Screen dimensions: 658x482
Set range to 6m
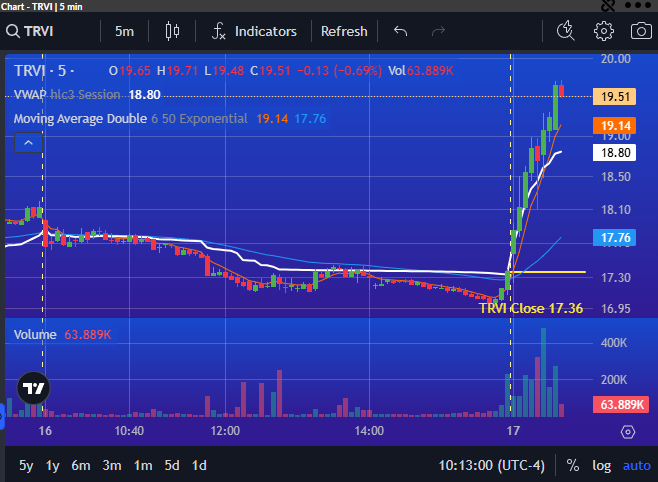click(x=81, y=466)
